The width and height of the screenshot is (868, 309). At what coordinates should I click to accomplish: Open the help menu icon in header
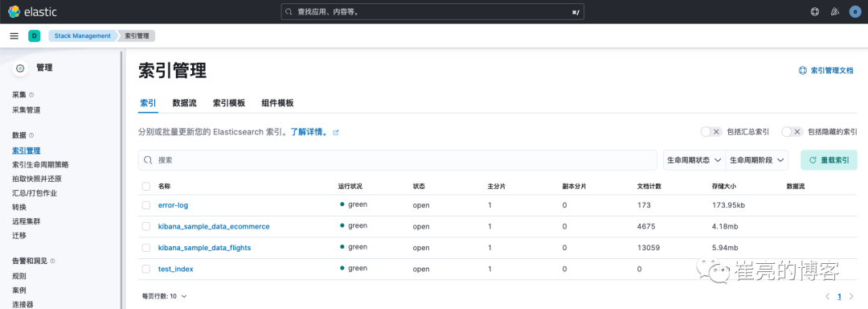pyautogui.click(x=814, y=11)
